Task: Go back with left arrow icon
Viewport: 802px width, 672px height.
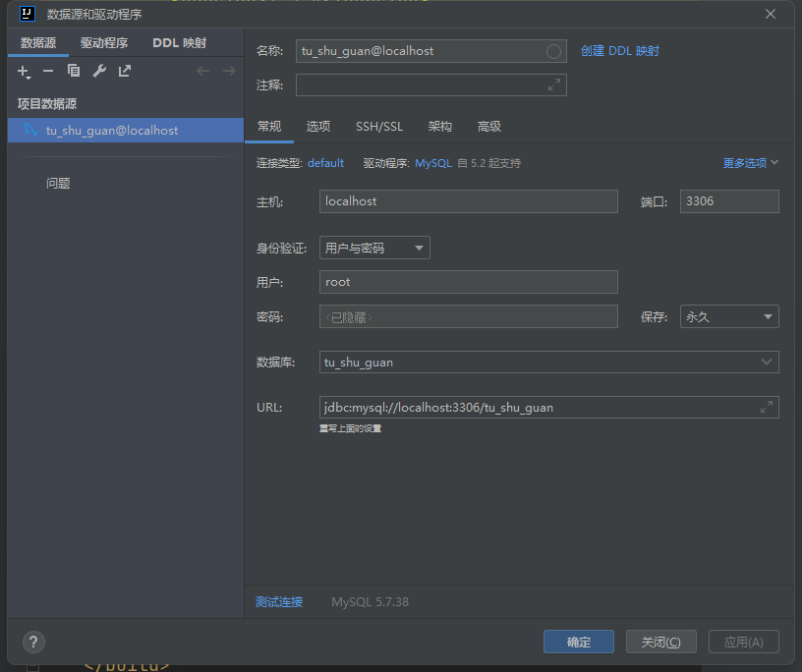Action: pos(203,71)
